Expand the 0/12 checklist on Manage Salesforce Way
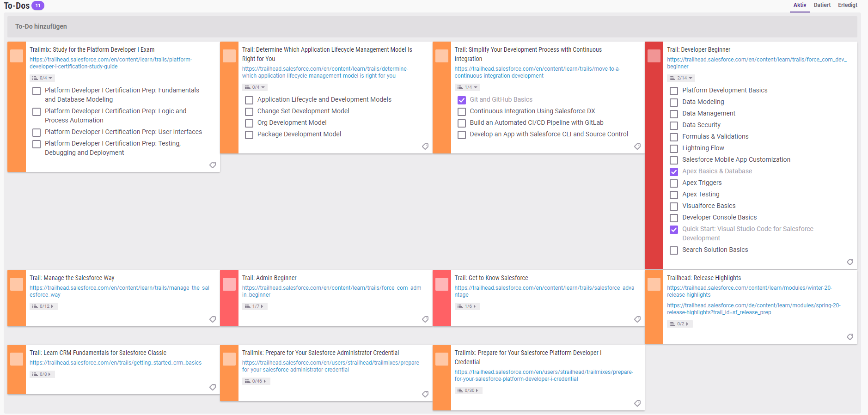 click(43, 306)
